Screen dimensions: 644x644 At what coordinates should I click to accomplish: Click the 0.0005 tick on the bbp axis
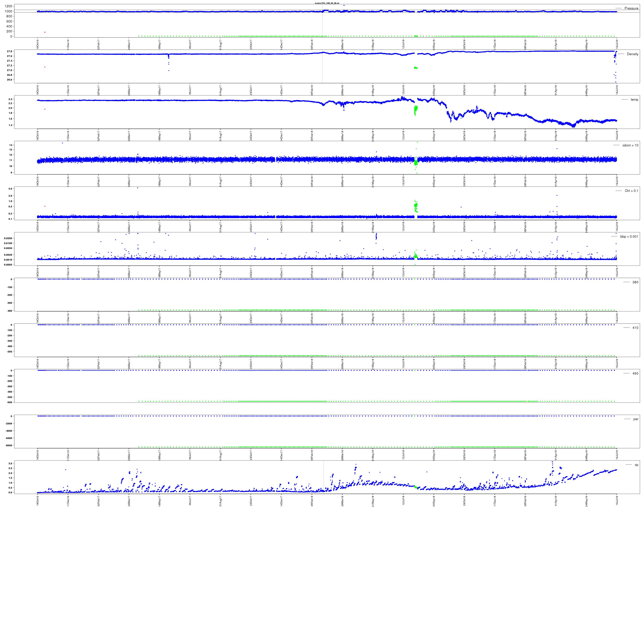pyautogui.click(x=8, y=265)
